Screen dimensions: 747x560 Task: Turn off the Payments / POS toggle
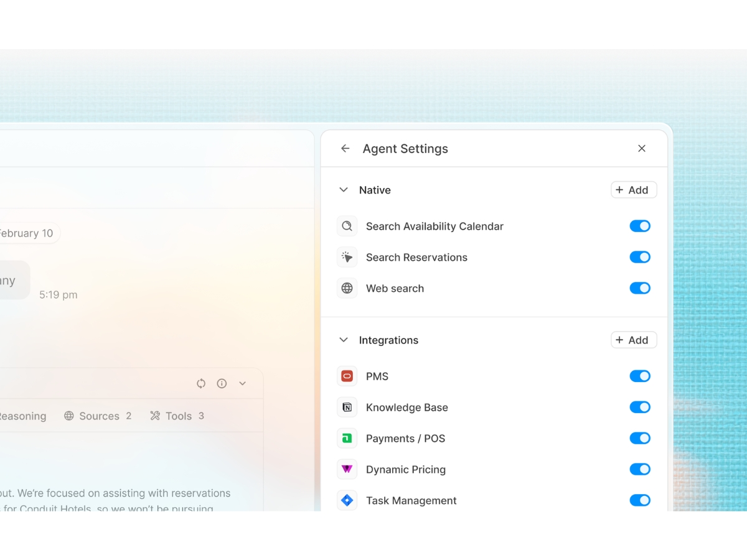coord(640,438)
